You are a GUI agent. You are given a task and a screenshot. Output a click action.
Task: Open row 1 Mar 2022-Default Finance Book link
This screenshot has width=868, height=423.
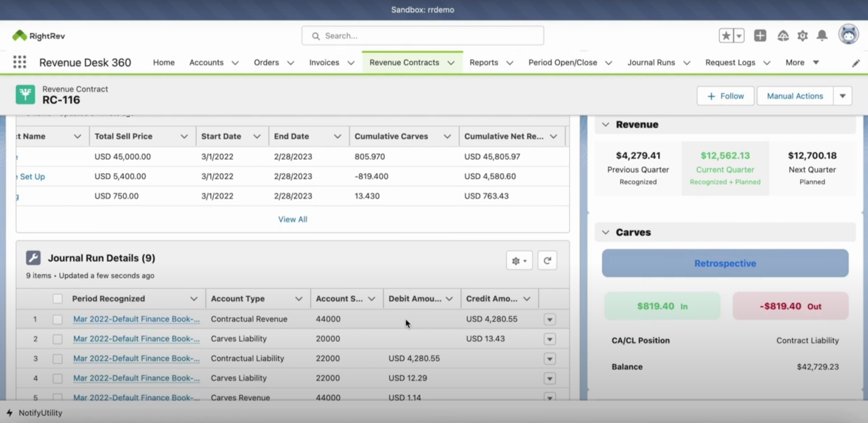coord(136,319)
